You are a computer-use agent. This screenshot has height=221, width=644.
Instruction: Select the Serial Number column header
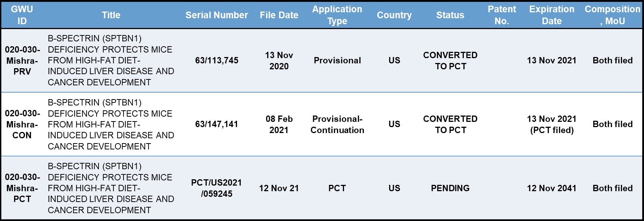(216, 15)
